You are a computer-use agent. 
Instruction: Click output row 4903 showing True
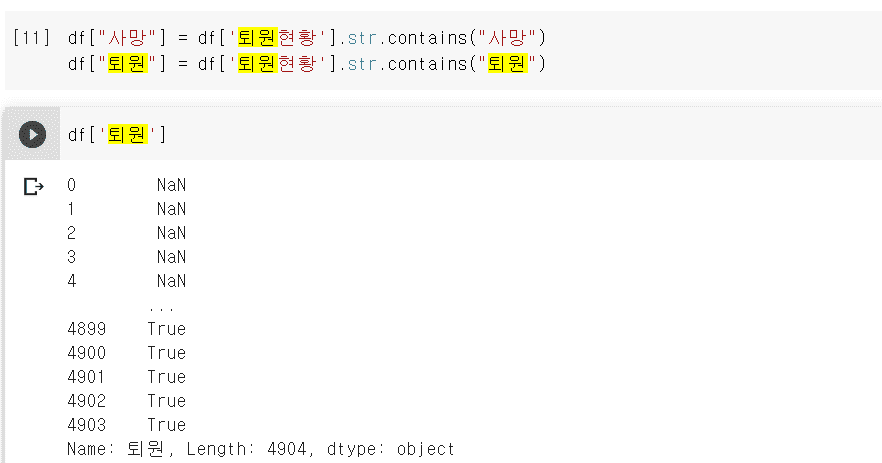coord(126,425)
